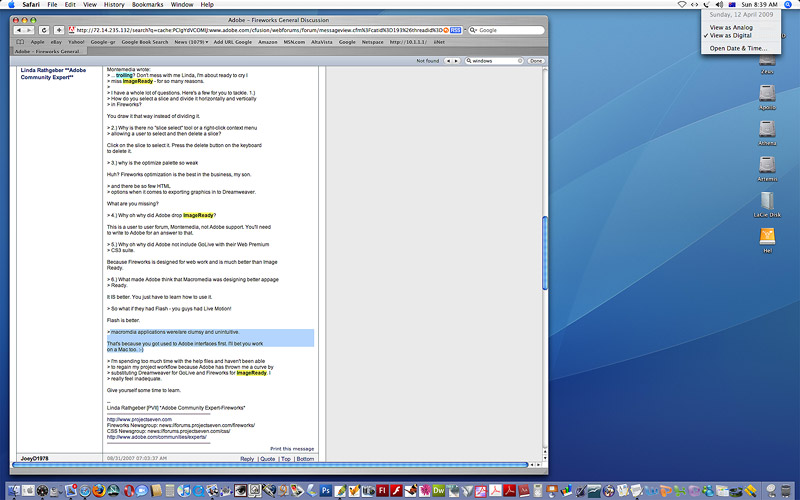Open the AltaVista bookmark
This screenshot has height=500, width=800.
321,42
